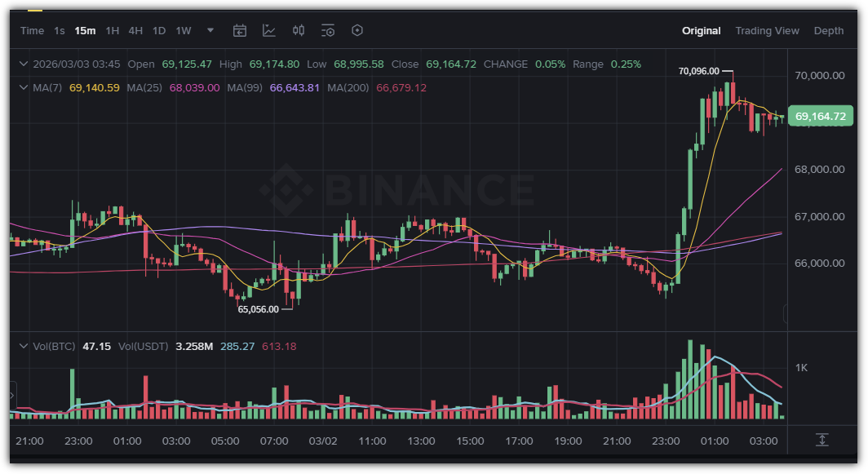Open chart display settings icon
This screenshot has width=868, height=474.
click(x=328, y=30)
